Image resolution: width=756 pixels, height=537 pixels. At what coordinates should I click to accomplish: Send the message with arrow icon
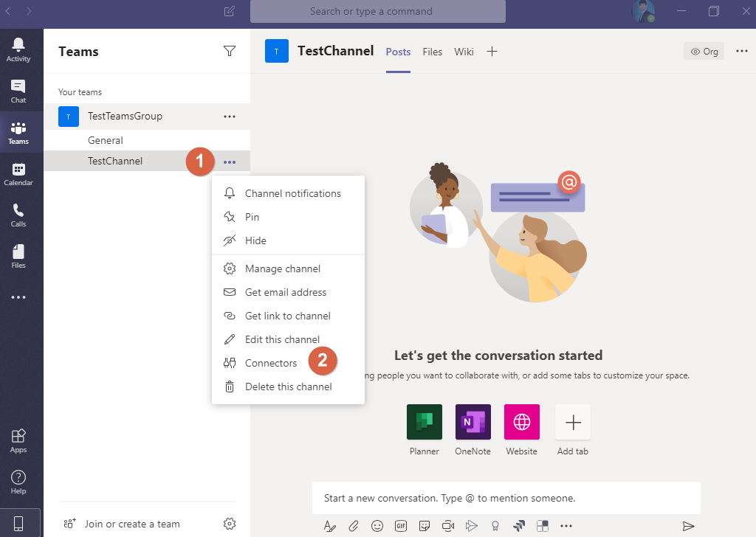pos(689,526)
